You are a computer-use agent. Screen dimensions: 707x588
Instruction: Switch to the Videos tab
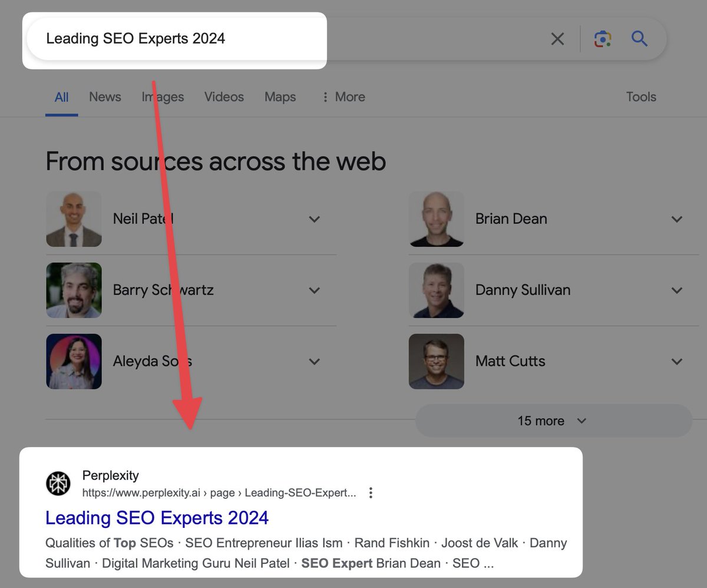point(224,97)
